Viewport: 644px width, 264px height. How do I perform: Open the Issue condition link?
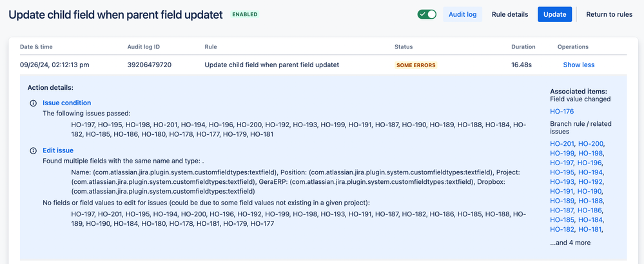67,103
